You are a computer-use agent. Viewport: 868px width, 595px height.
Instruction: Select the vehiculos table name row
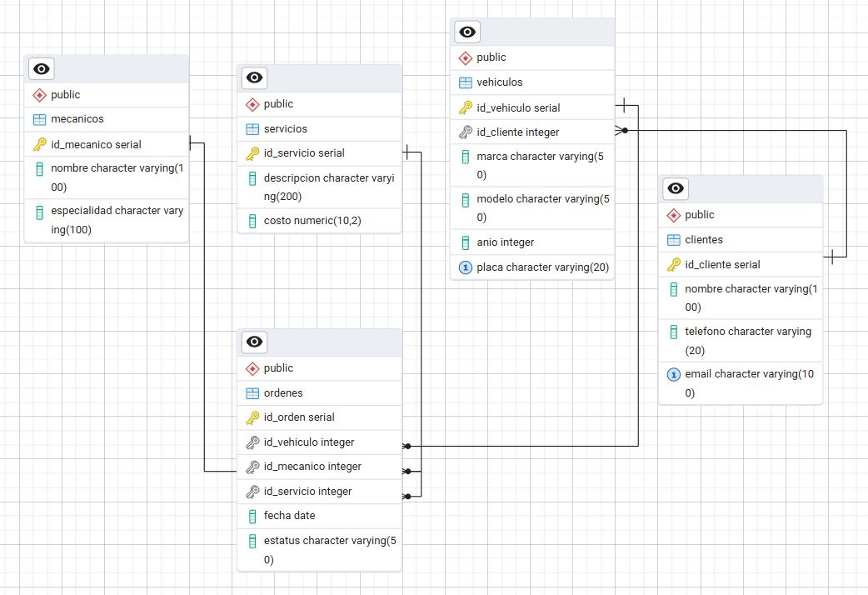(500, 82)
